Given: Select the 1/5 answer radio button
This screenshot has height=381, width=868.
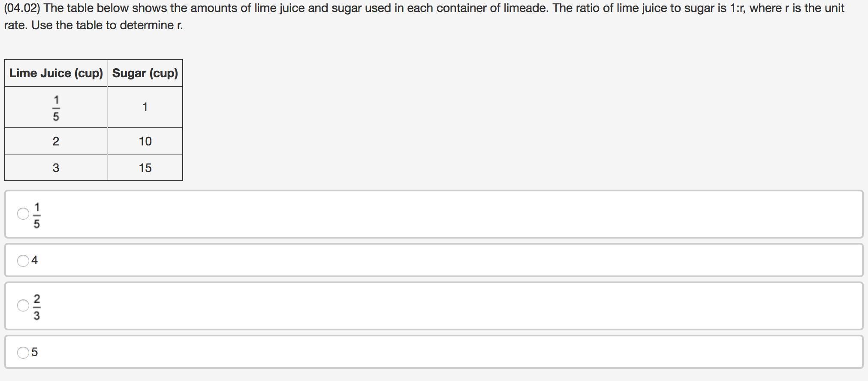Looking at the screenshot, I should pyautogui.click(x=23, y=214).
